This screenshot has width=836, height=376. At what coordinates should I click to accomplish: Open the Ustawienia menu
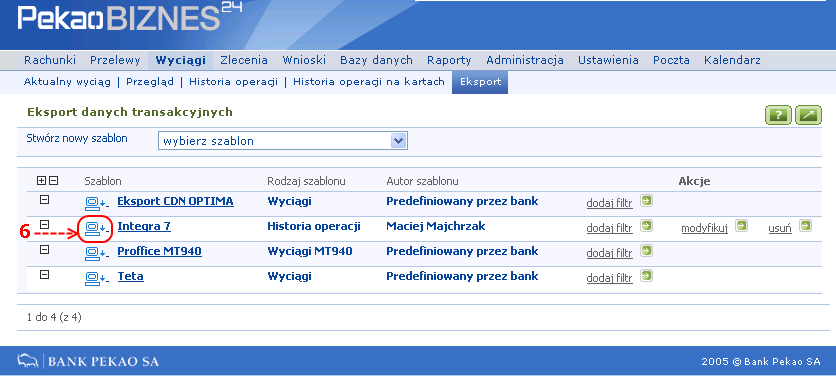pyautogui.click(x=608, y=60)
